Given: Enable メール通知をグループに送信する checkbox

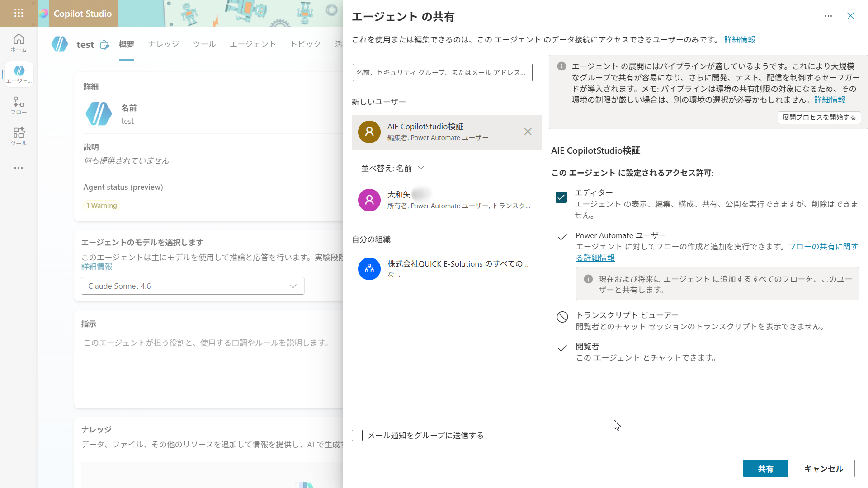Looking at the screenshot, I should (357, 435).
